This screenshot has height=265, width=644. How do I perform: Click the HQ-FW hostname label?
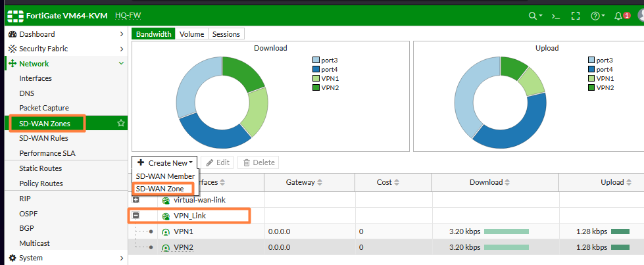[128, 16]
